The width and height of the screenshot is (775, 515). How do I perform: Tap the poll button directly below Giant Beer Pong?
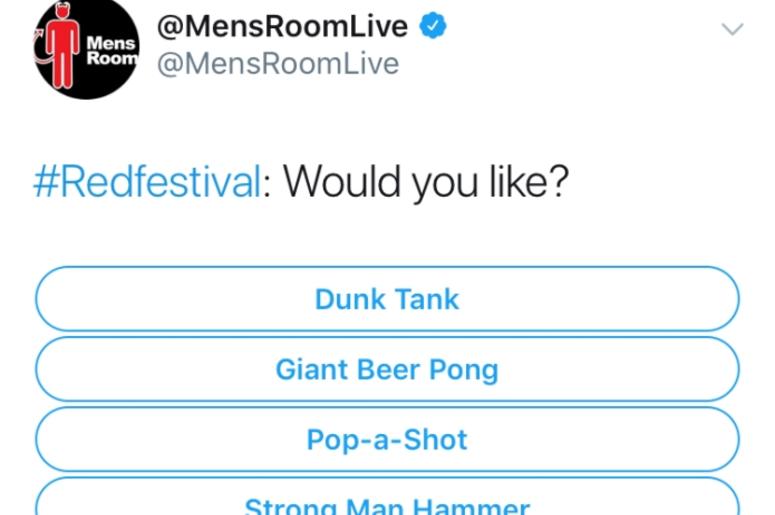pyautogui.click(x=388, y=439)
